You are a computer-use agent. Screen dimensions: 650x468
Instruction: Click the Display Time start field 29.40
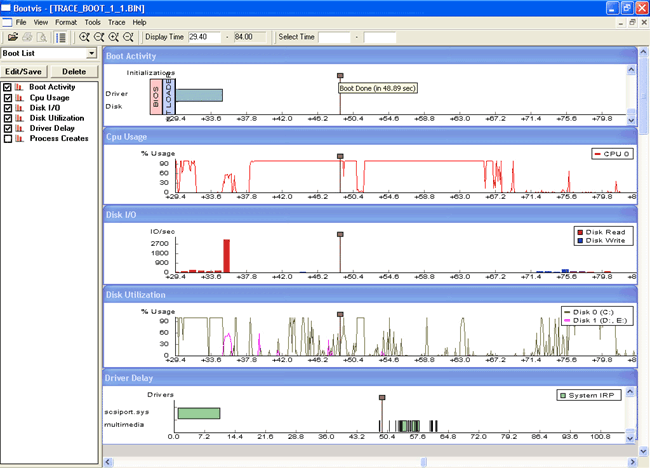tap(204, 37)
